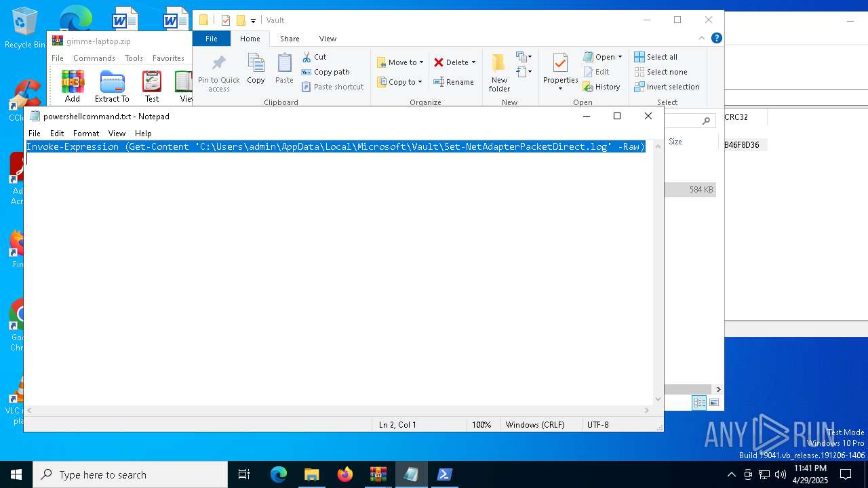Expand the Properties dropdown arrow
Image resolution: width=868 pixels, height=488 pixels.
pyautogui.click(x=560, y=89)
